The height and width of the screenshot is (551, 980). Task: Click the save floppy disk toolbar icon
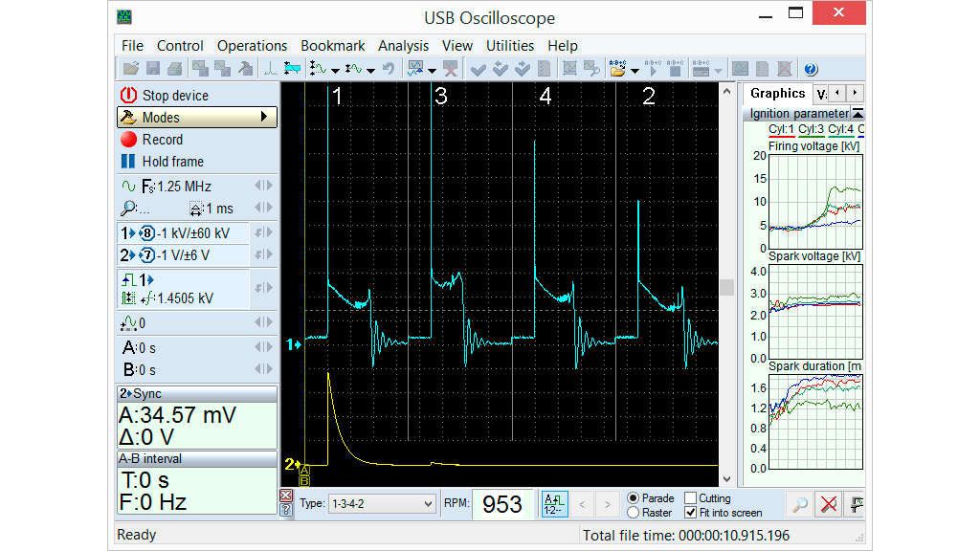[x=153, y=69]
